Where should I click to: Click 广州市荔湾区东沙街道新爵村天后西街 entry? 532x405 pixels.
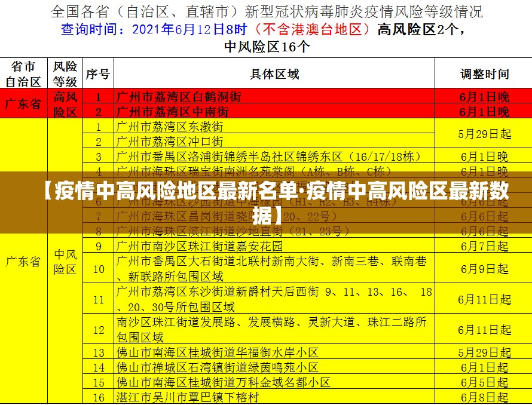click(x=274, y=299)
